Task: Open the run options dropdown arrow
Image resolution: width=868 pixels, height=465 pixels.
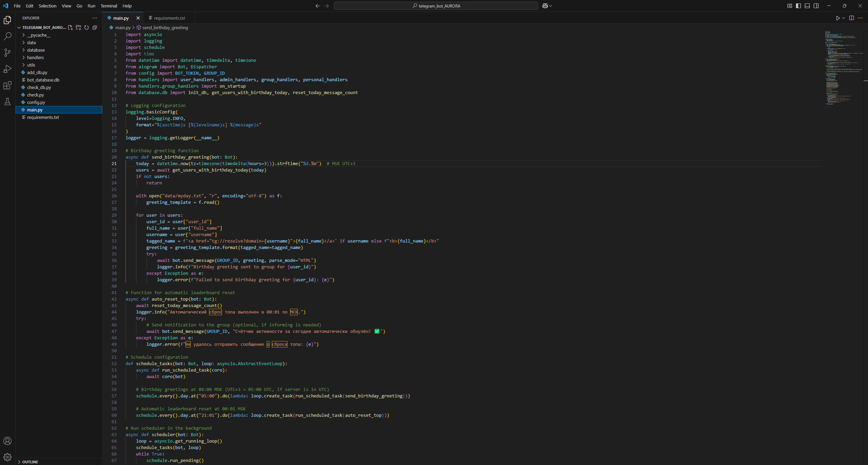Action: (x=844, y=18)
